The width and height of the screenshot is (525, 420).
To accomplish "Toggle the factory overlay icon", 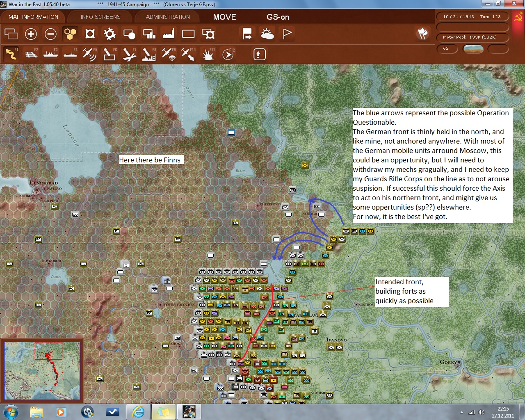I will pos(169,34).
